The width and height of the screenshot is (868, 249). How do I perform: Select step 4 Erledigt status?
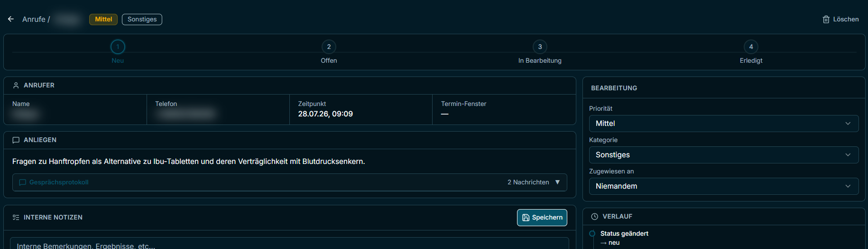pyautogui.click(x=751, y=47)
